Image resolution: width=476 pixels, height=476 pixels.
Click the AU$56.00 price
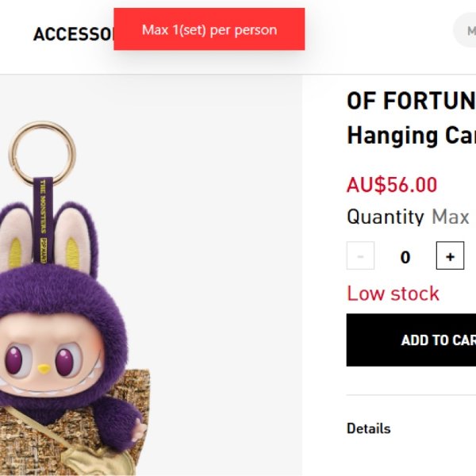point(392,185)
